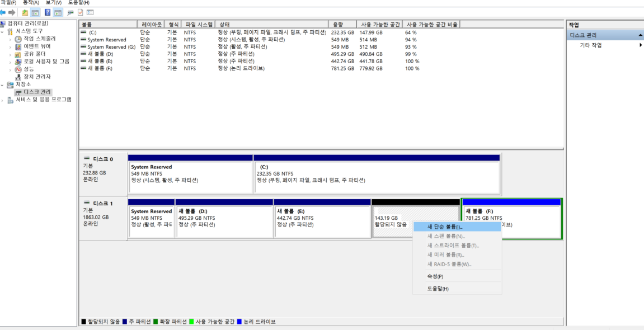The width and height of the screenshot is (644, 330).
Task: Select Event Viewer (이벤트 뷰어) in the tree
Action: [x=37, y=46]
